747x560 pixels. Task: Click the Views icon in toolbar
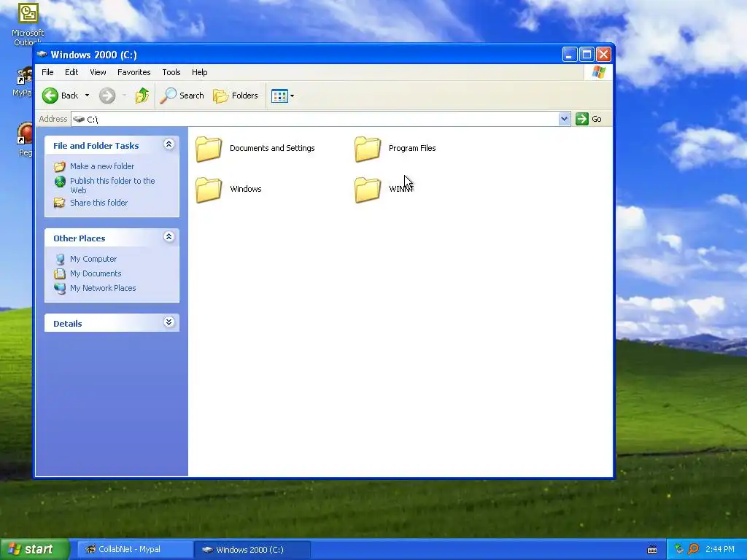tap(279, 96)
